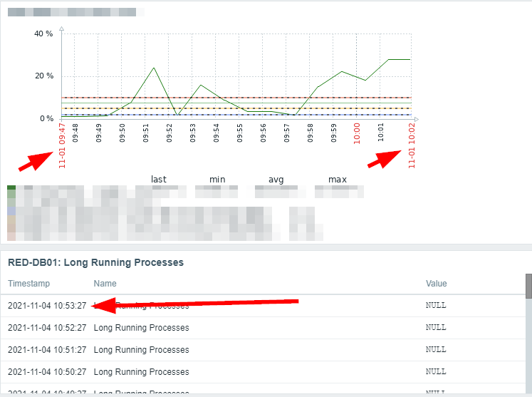532x397 pixels.
Task: Select the 2021-11-04 10:51:27 timestamp row
Action: click(263, 350)
